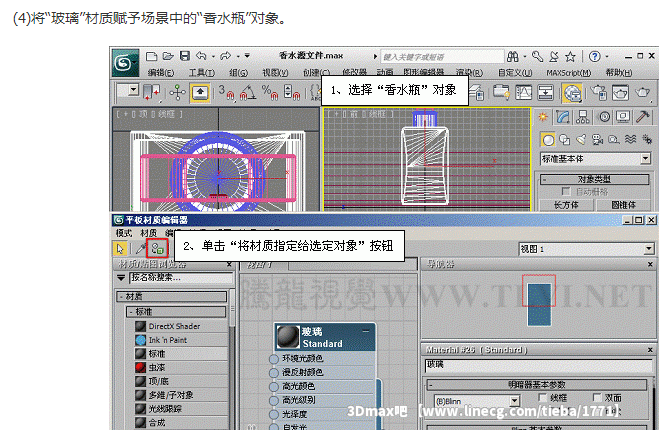
Task: Toggle the Spinner Snap icon
Action: [292, 92]
